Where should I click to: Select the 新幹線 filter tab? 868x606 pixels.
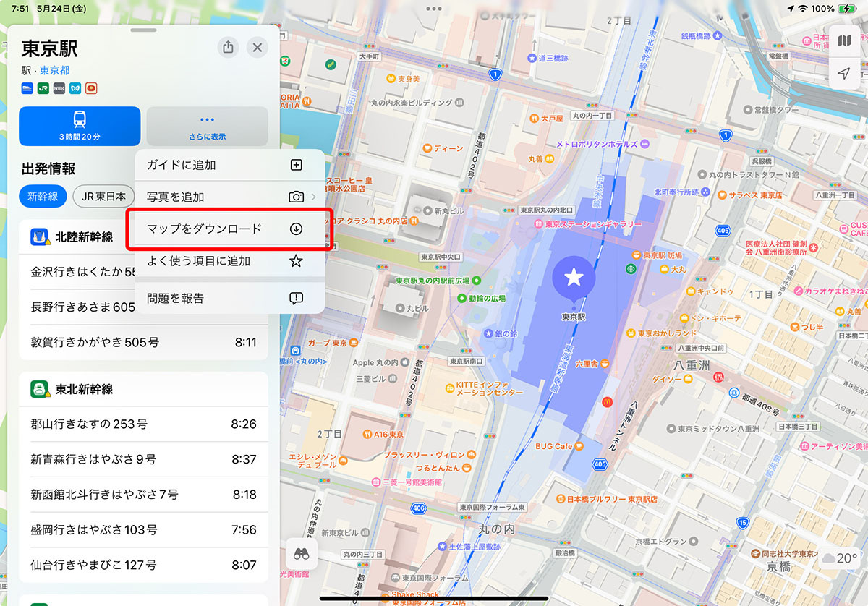click(43, 196)
